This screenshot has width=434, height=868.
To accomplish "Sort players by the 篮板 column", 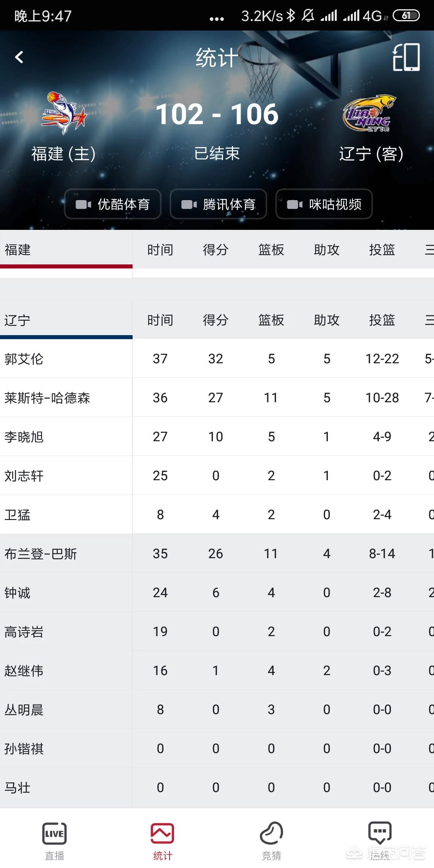I will [x=271, y=319].
